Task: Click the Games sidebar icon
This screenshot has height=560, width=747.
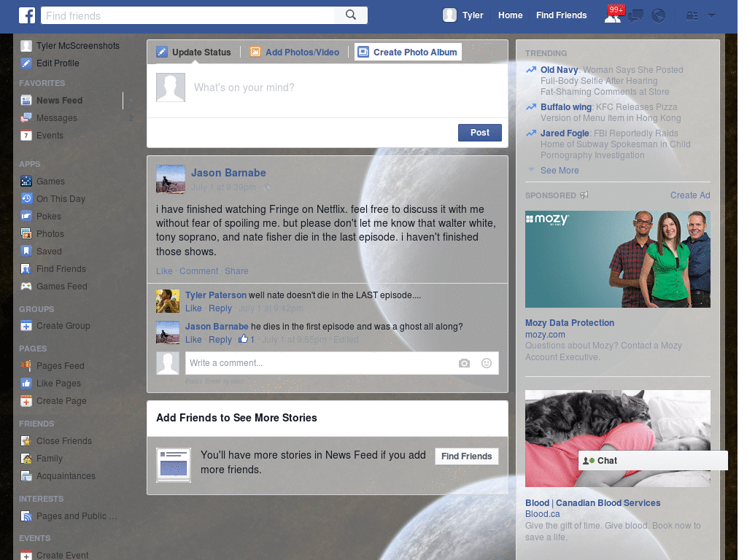Action: point(26,182)
